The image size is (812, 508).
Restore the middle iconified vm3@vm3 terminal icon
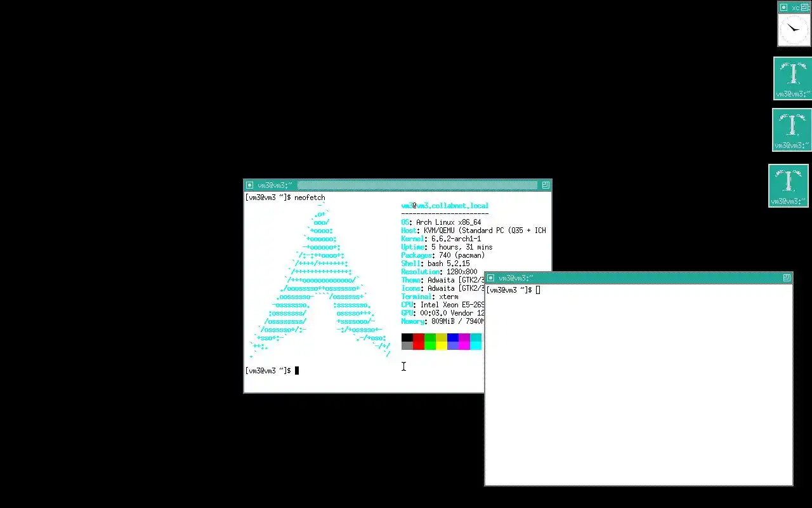(x=792, y=130)
